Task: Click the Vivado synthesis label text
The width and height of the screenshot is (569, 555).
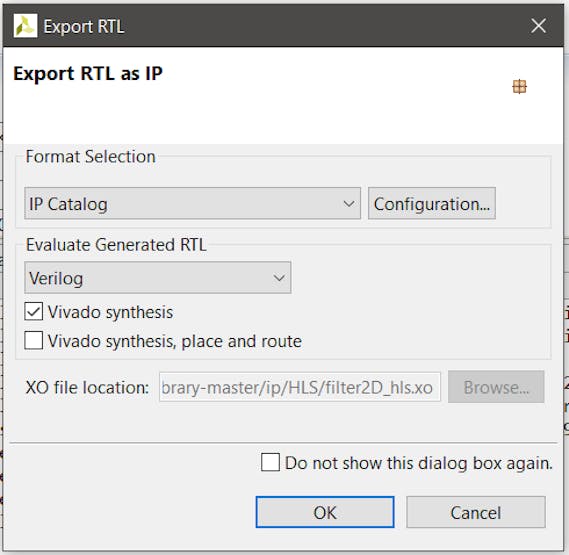Action: pyautogui.click(x=110, y=312)
